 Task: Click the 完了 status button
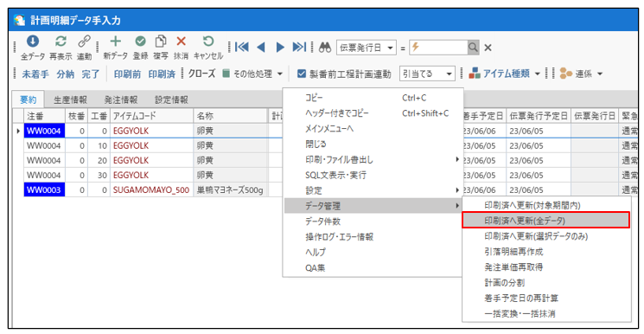click(x=91, y=74)
